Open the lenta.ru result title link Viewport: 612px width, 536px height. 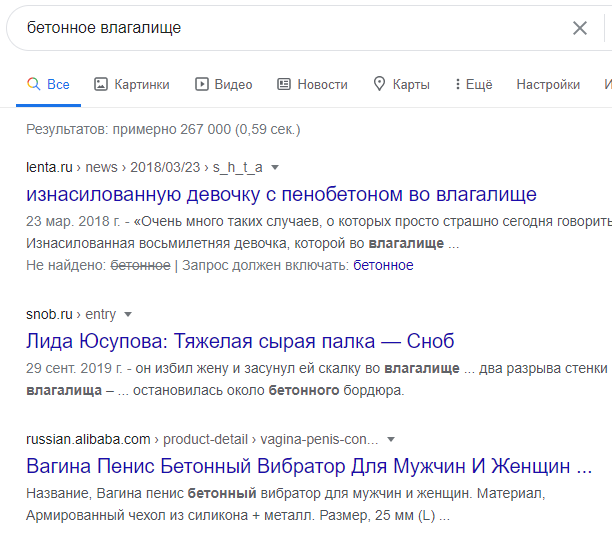[x=281, y=194]
